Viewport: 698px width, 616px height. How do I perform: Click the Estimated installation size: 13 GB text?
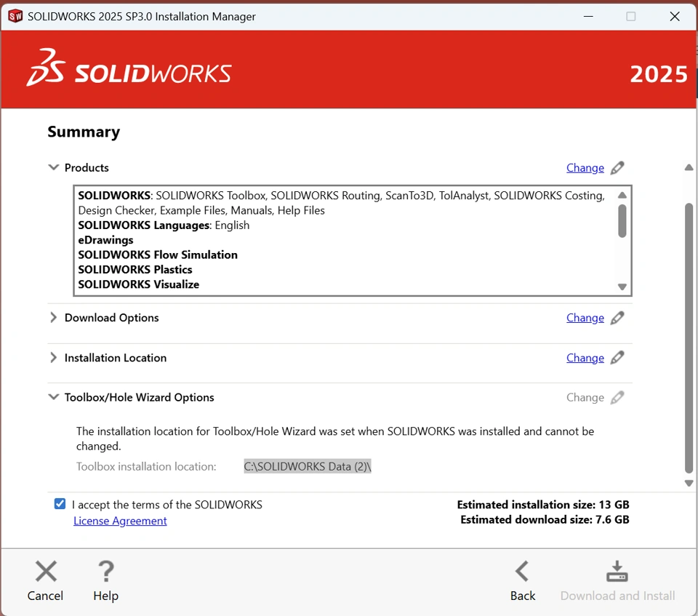coord(543,505)
